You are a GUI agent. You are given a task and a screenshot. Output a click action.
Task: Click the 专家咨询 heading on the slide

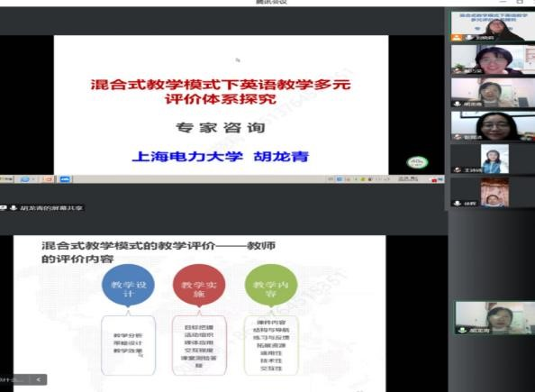[x=221, y=127]
